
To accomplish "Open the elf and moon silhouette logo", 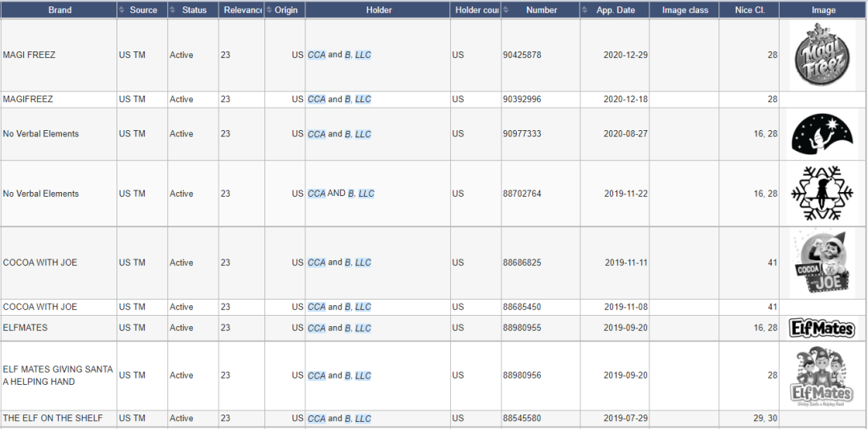I will click(821, 133).
